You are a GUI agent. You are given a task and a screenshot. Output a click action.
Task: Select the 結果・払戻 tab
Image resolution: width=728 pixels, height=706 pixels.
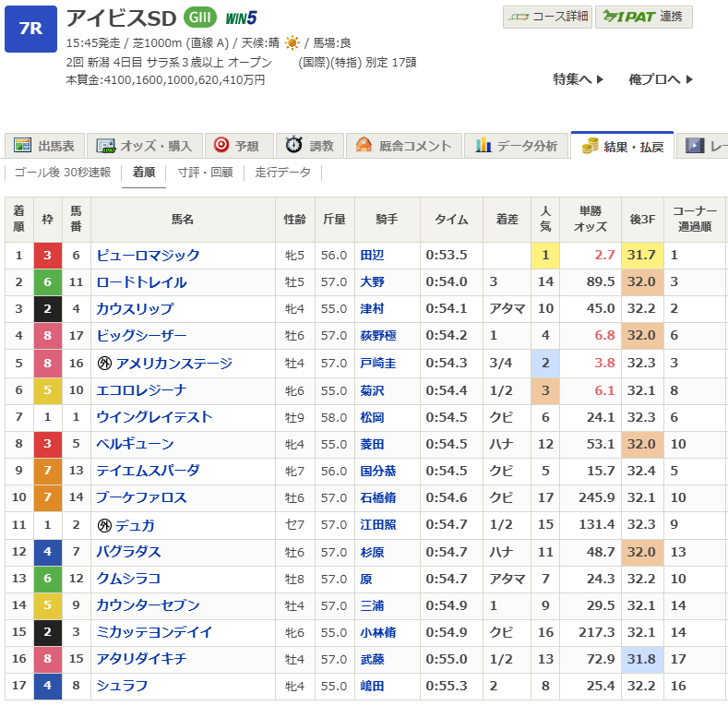point(622,146)
